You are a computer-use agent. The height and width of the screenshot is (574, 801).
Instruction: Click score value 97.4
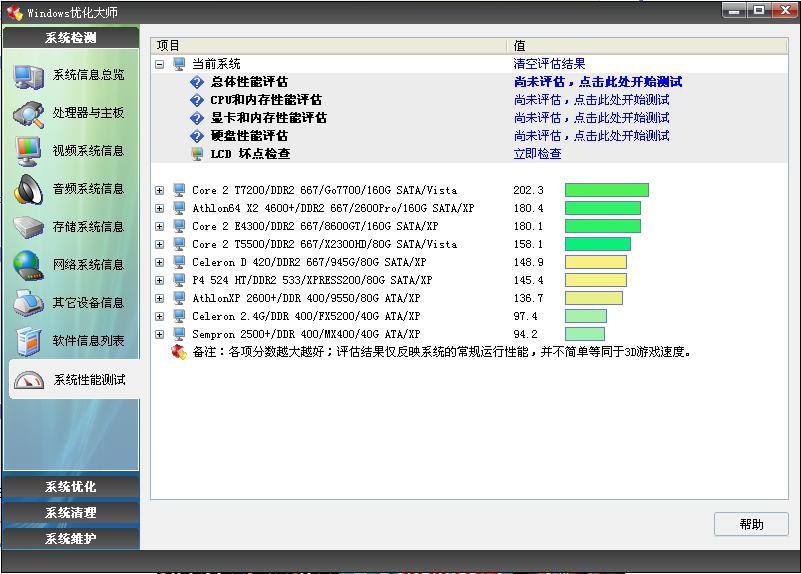point(525,316)
